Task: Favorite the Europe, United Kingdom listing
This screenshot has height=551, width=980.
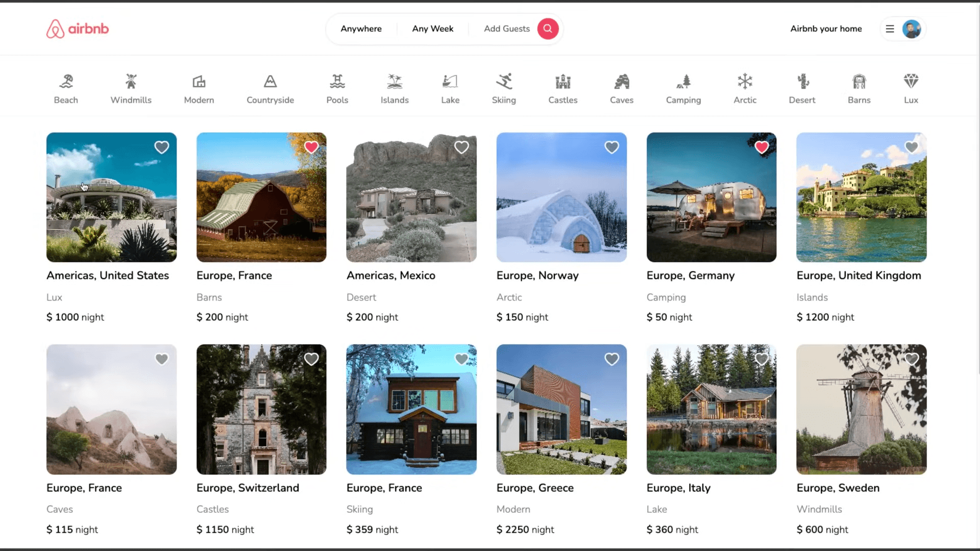Action: click(912, 147)
